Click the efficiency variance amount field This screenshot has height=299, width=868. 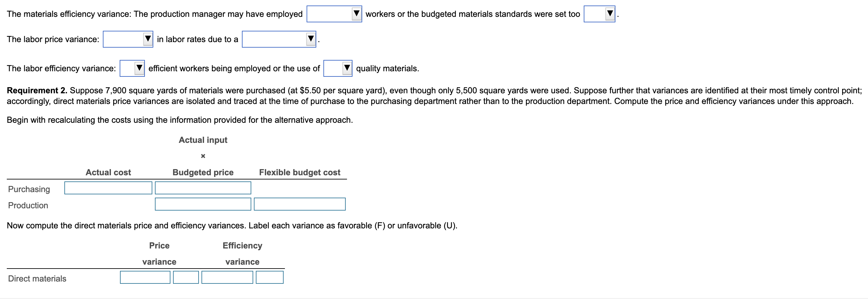(227, 277)
